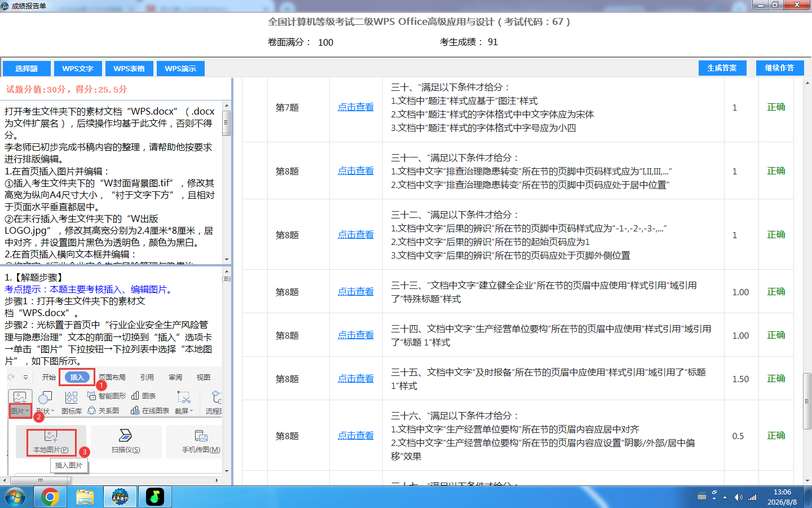Open 点击查看 link for item 三十
The width and height of the screenshot is (812, 508).
356,107
